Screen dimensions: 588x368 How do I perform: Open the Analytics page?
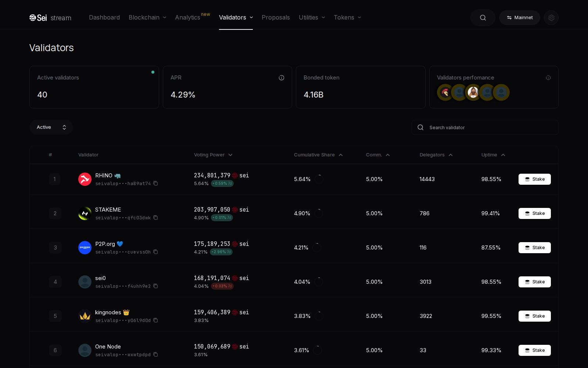point(188,18)
